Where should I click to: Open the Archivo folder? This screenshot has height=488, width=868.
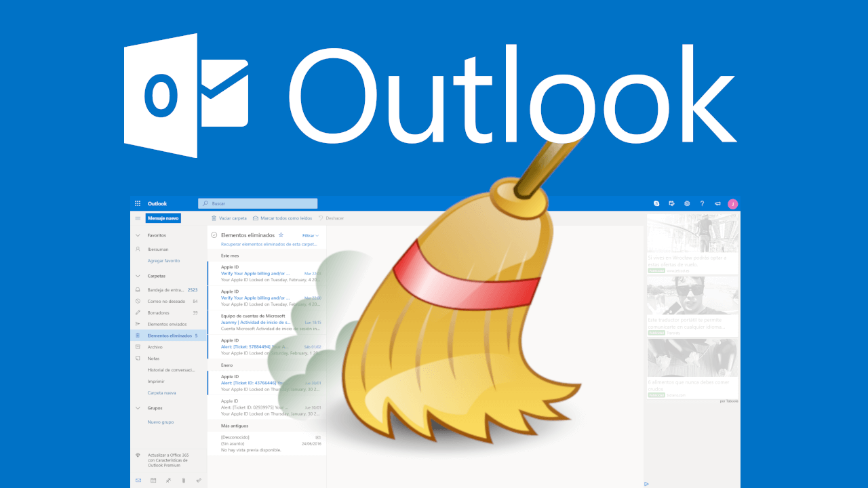[169, 347]
